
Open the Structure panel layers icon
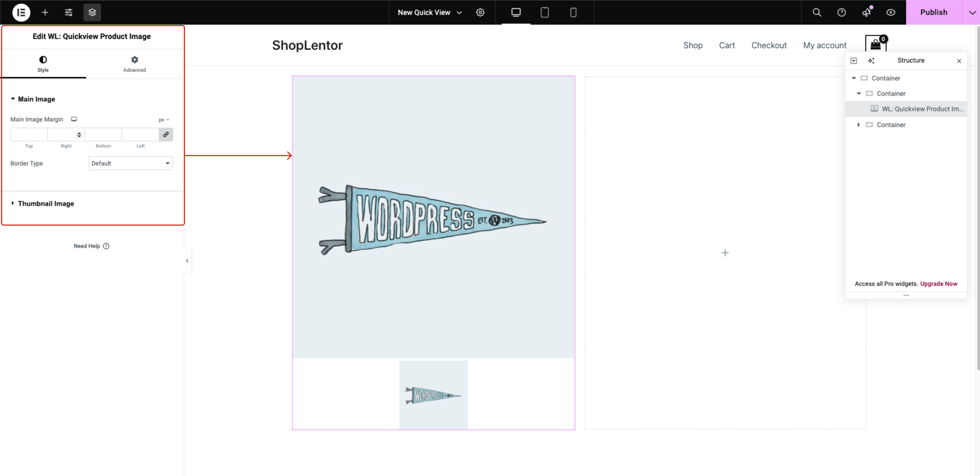pos(92,12)
